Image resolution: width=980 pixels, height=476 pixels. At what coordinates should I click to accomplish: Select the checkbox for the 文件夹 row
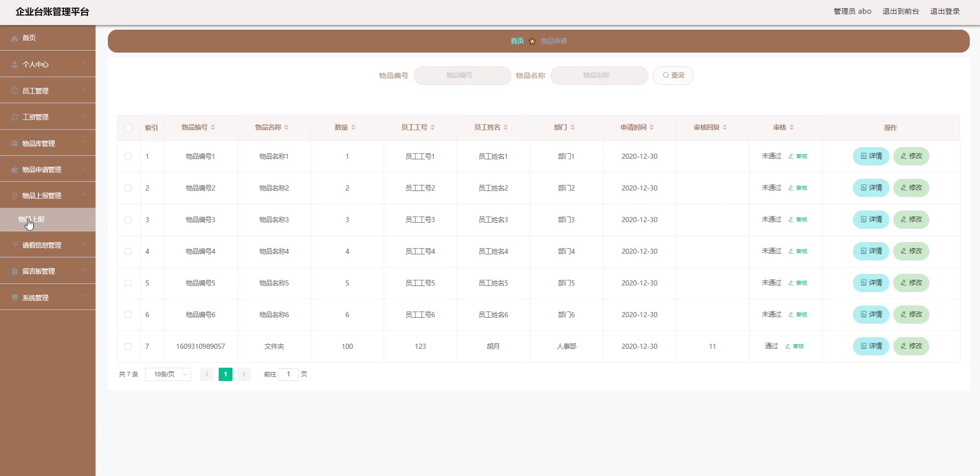coord(128,346)
